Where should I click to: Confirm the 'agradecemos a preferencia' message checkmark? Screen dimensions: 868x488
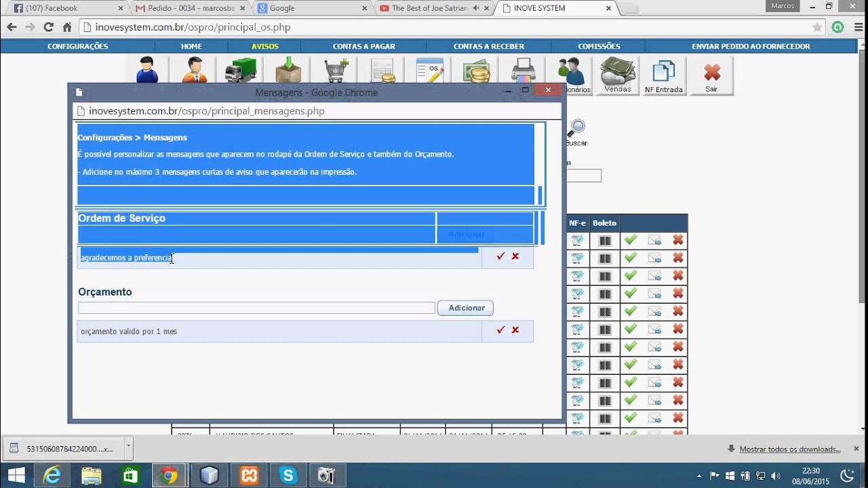[x=500, y=256]
